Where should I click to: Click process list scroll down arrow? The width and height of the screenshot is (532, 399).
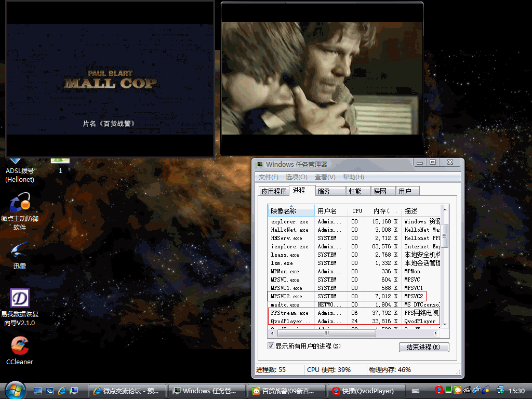pos(445,325)
